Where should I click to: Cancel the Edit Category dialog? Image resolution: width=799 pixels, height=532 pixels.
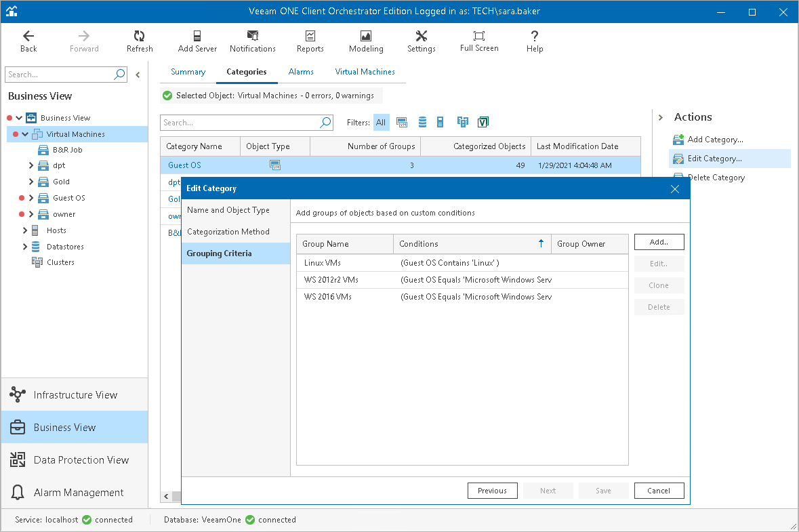[659, 491]
